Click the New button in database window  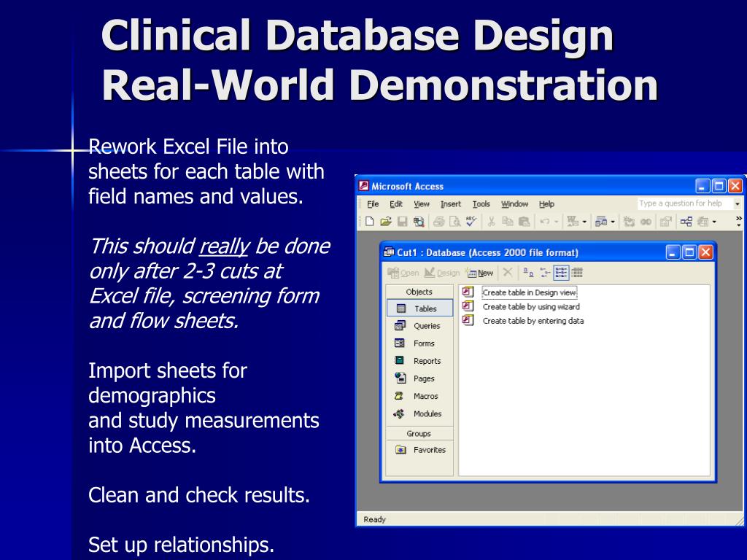pyautogui.click(x=480, y=273)
